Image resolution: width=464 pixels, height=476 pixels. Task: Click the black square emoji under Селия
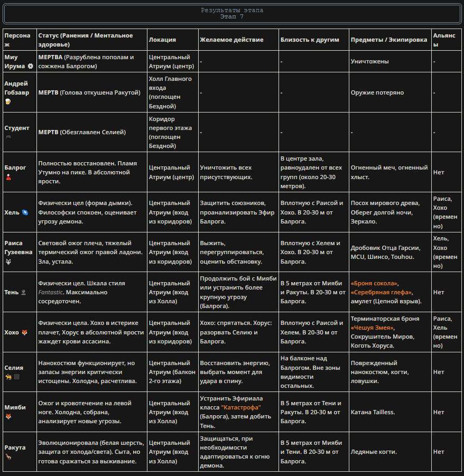tap(17, 377)
